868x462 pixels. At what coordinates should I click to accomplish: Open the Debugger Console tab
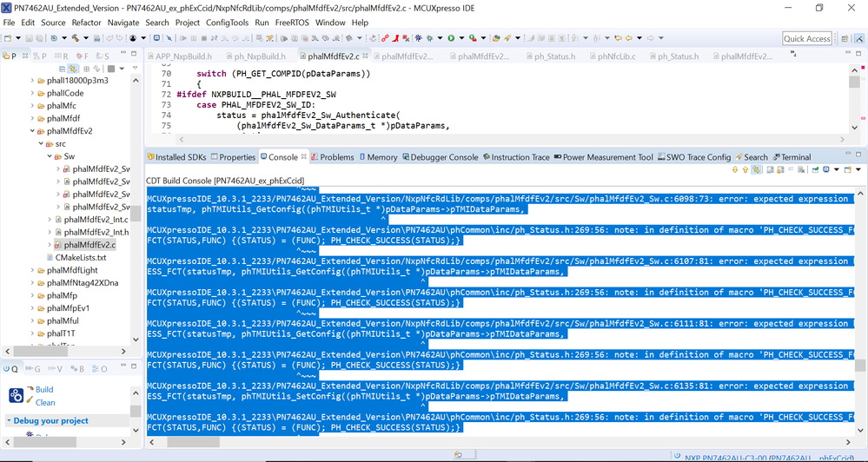point(441,157)
